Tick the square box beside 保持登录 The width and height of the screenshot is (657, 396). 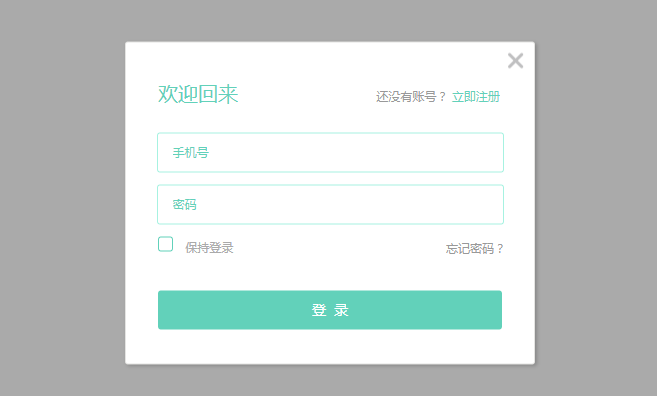(166, 244)
